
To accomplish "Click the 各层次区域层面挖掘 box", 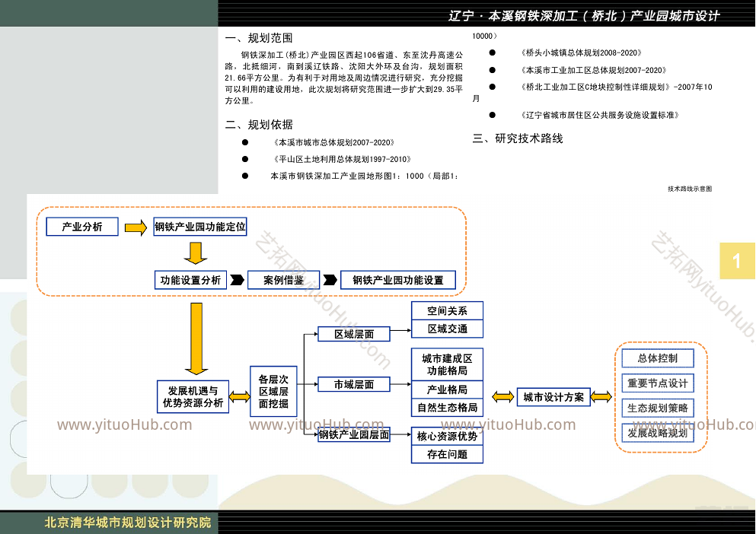I will (273, 391).
